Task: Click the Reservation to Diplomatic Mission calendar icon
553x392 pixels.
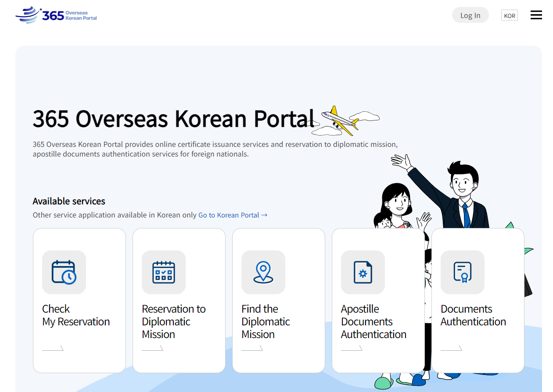Action: tap(164, 272)
